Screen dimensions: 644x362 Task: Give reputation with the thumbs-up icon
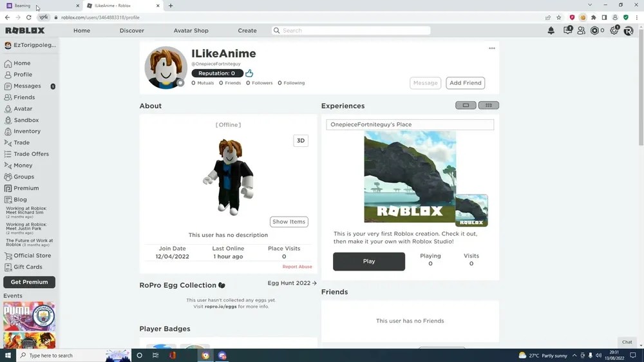249,73
